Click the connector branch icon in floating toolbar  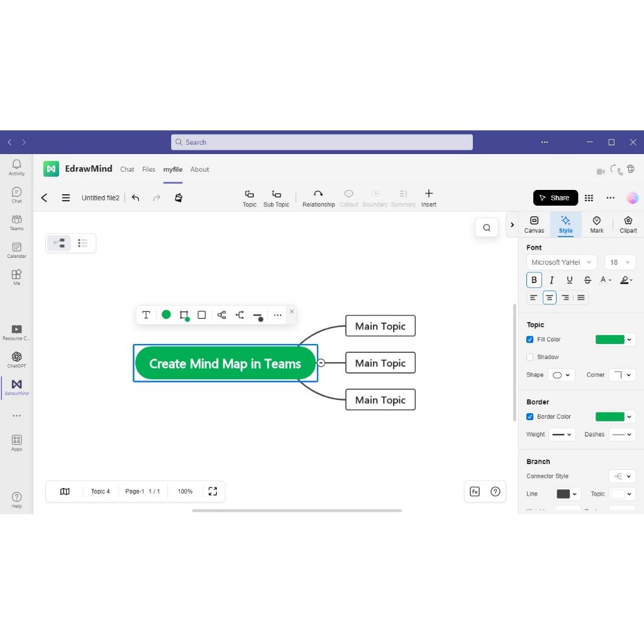(240, 315)
